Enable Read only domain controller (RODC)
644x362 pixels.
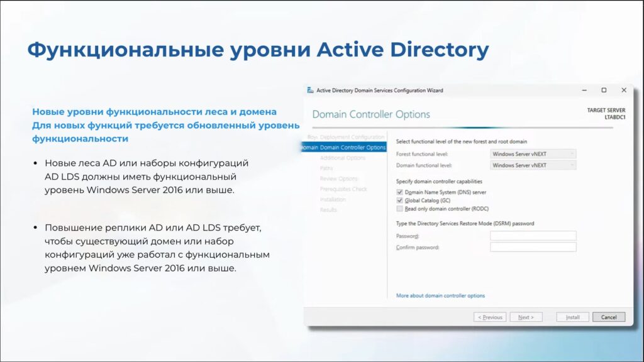(399, 209)
